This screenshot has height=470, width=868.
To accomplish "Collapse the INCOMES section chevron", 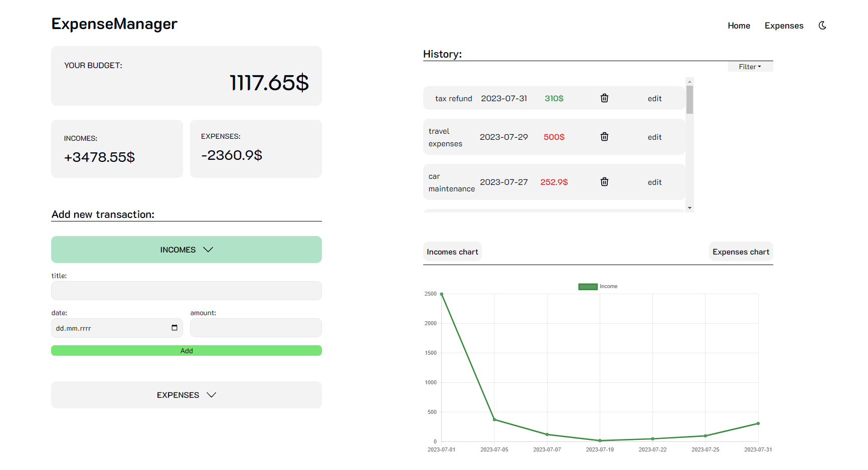I will tap(209, 249).
